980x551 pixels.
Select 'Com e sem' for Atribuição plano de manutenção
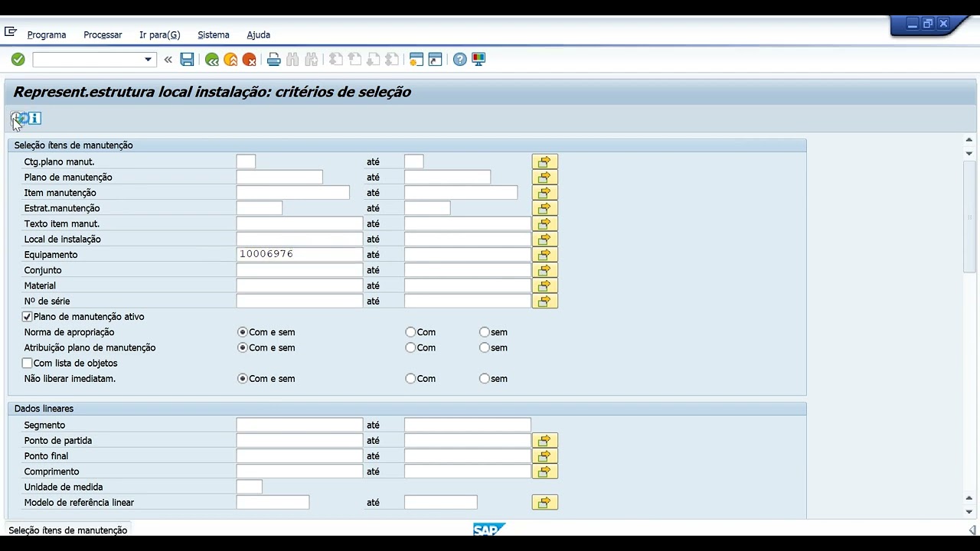tap(243, 347)
